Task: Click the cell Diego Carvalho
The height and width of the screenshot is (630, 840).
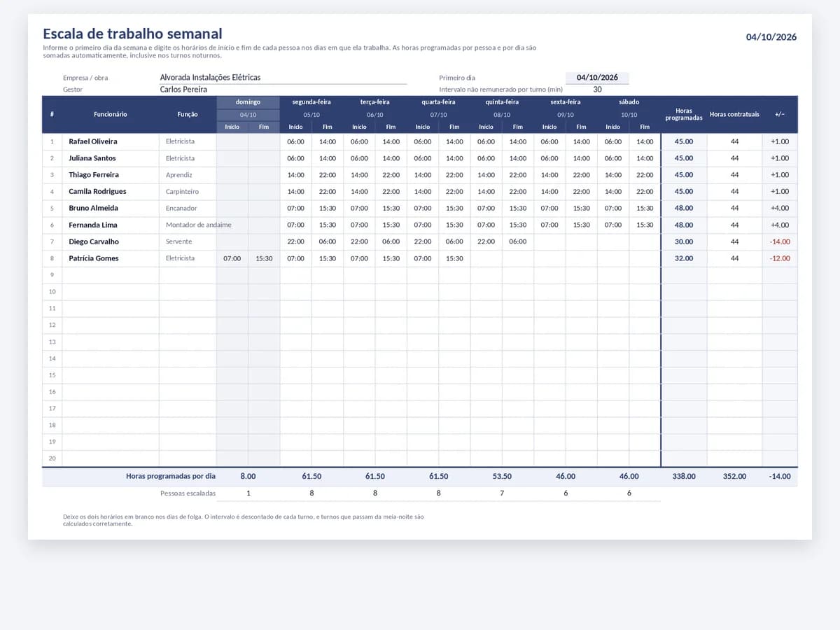Action: pos(111,241)
